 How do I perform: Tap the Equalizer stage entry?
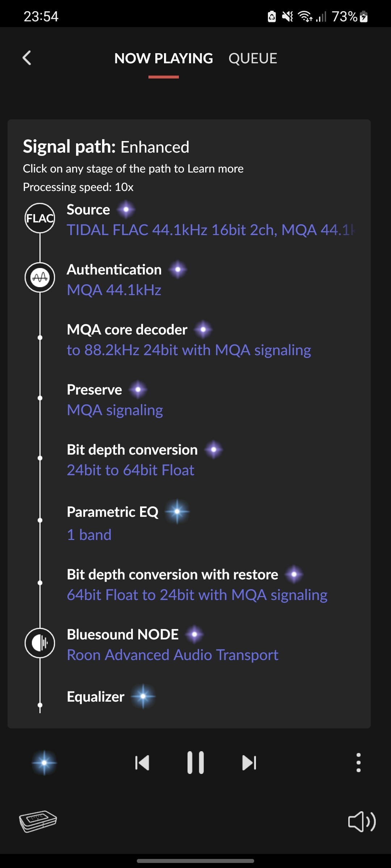click(x=96, y=697)
